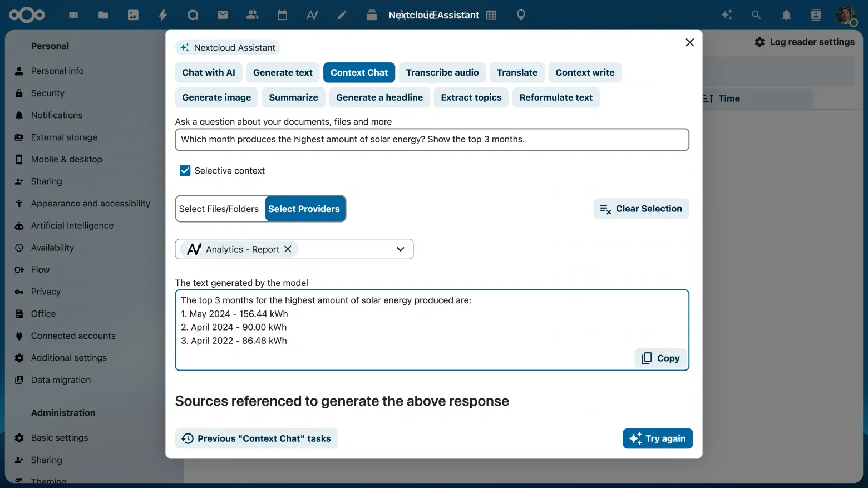Viewport: 868px width, 488px height.
Task: Open the Notes pencil app icon
Action: pos(342,15)
